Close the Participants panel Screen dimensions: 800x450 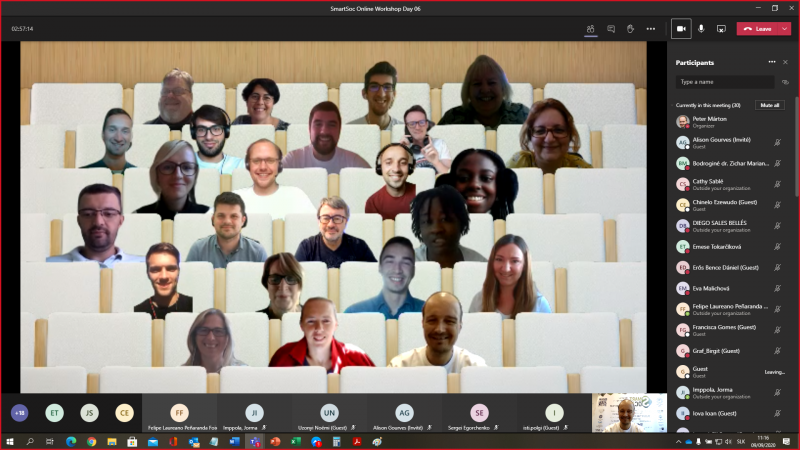click(x=786, y=62)
